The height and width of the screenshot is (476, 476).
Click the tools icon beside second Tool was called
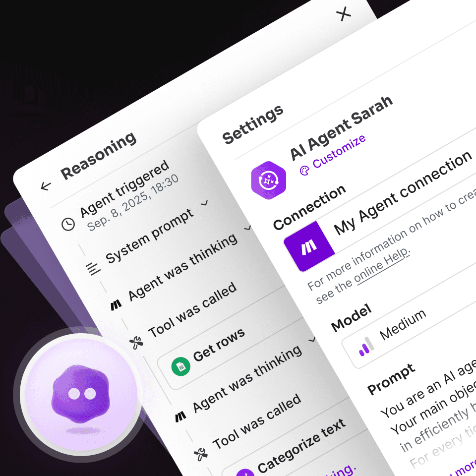click(x=201, y=454)
